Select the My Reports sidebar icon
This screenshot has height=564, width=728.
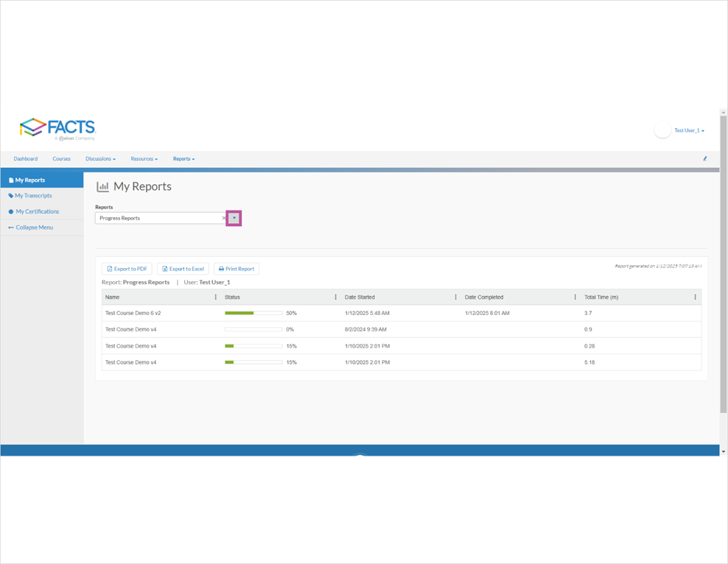click(10, 179)
